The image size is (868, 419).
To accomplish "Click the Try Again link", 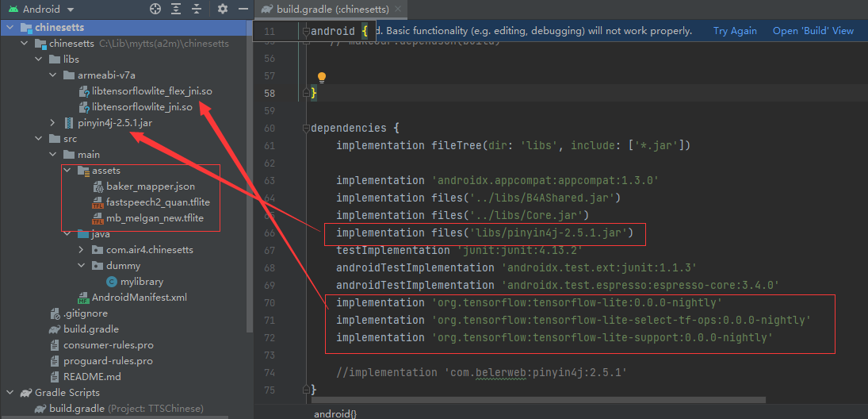I will (x=735, y=31).
